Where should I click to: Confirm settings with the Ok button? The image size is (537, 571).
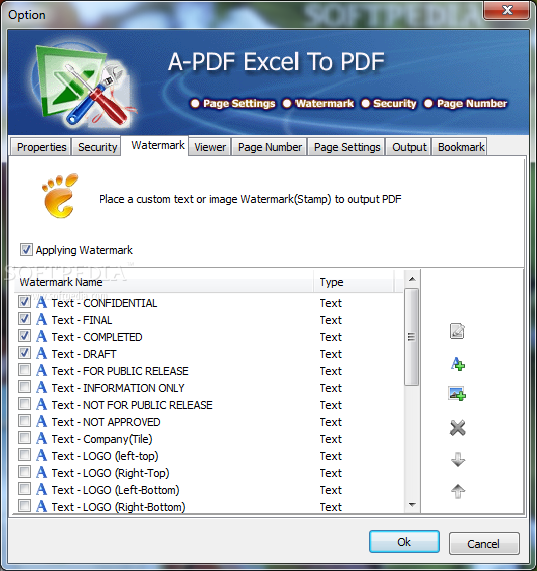click(404, 542)
